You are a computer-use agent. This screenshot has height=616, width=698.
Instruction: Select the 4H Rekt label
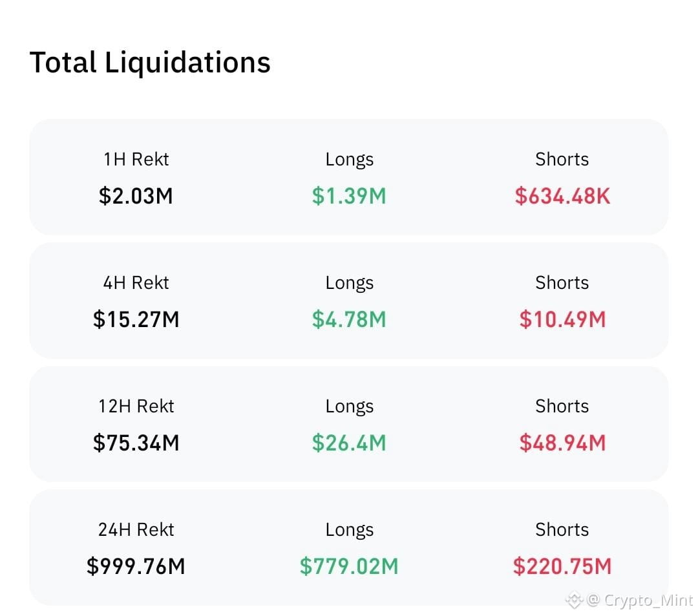(x=136, y=282)
